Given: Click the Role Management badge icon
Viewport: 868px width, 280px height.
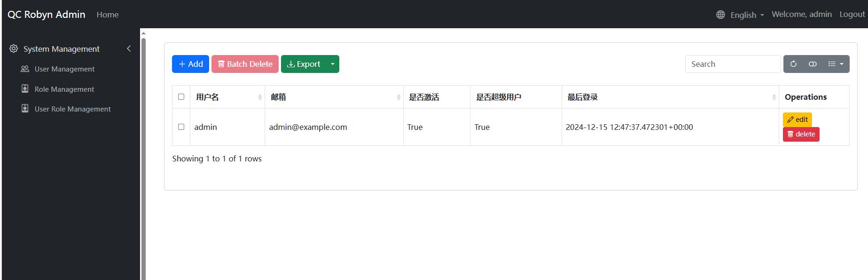Looking at the screenshot, I should [x=25, y=89].
